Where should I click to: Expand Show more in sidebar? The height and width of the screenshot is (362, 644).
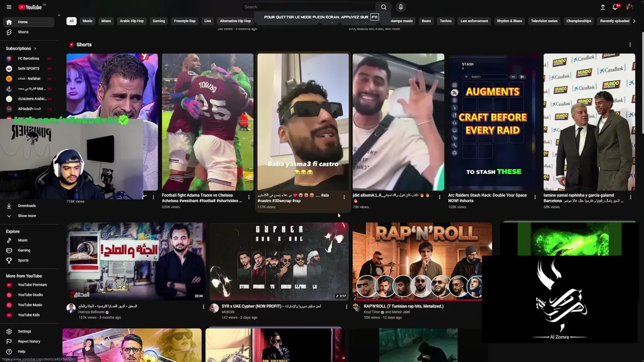28,216
